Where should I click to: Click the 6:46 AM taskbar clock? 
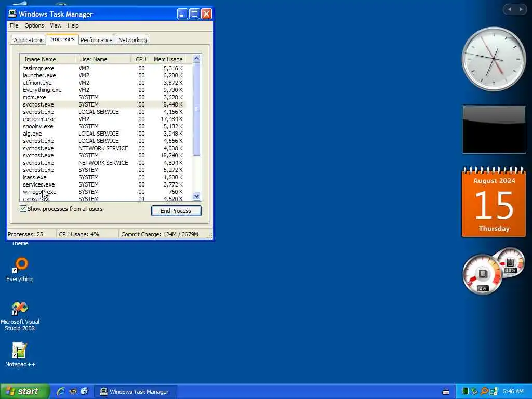point(513,391)
